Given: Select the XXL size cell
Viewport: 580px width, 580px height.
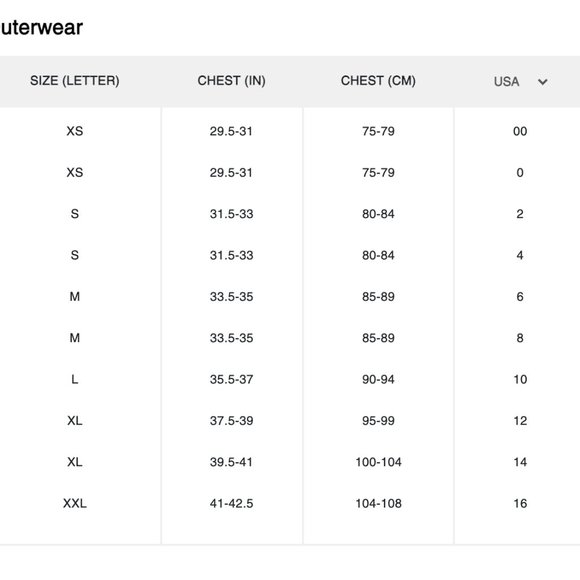Looking at the screenshot, I should click(x=75, y=503).
